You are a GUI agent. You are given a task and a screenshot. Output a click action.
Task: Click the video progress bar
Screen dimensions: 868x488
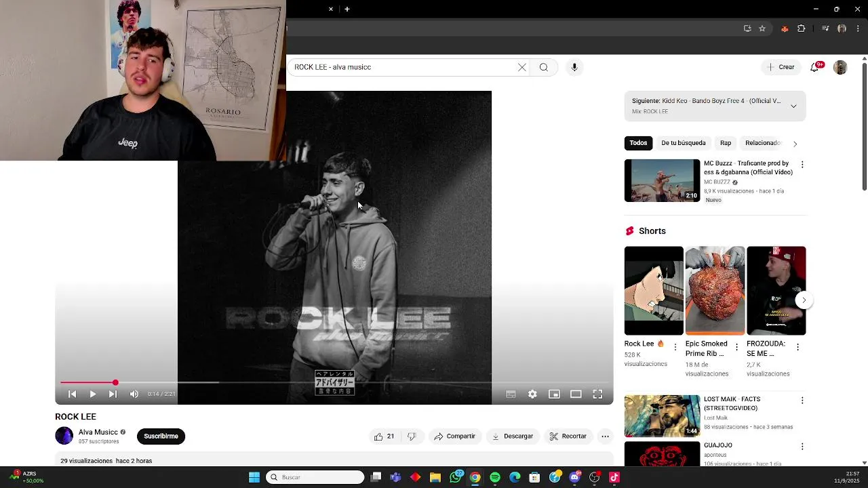[x=334, y=382]
